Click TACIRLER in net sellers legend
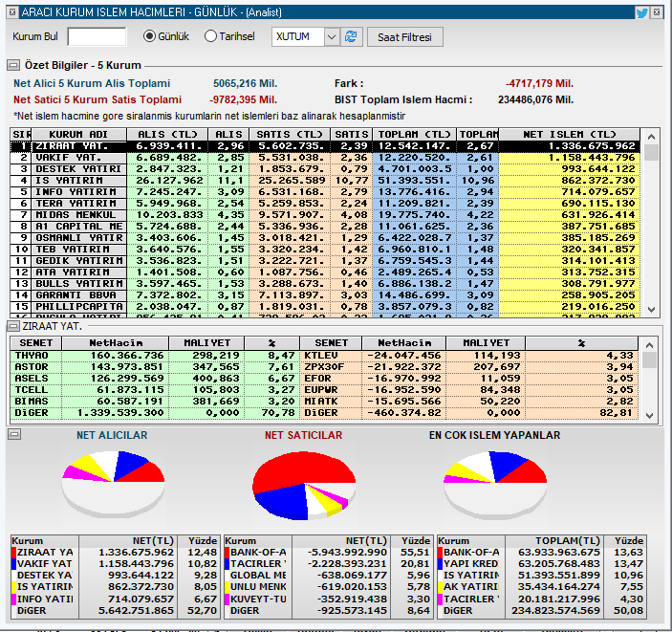Image resolution: width=672 pixels, height=632 pixels. [258, 564]
